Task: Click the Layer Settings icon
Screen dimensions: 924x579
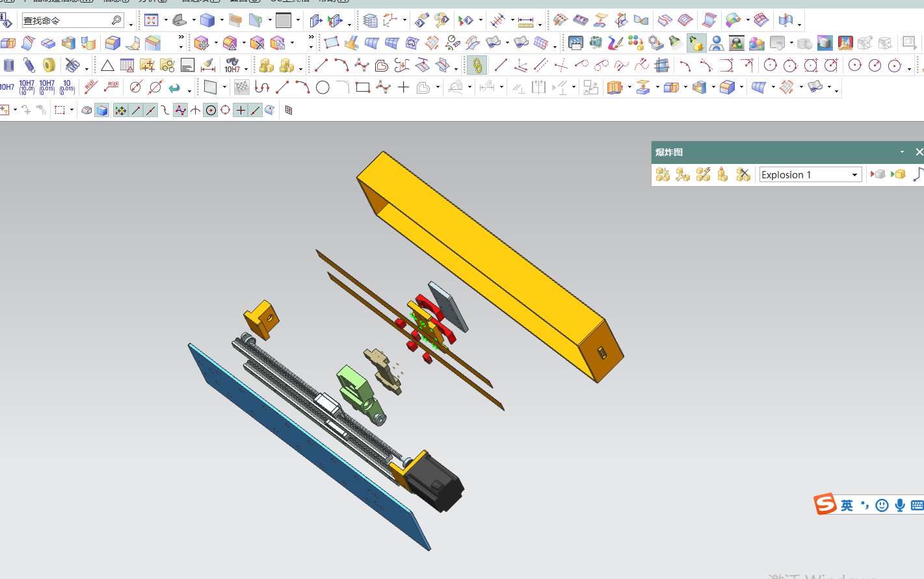Action: tap(370, 21)
